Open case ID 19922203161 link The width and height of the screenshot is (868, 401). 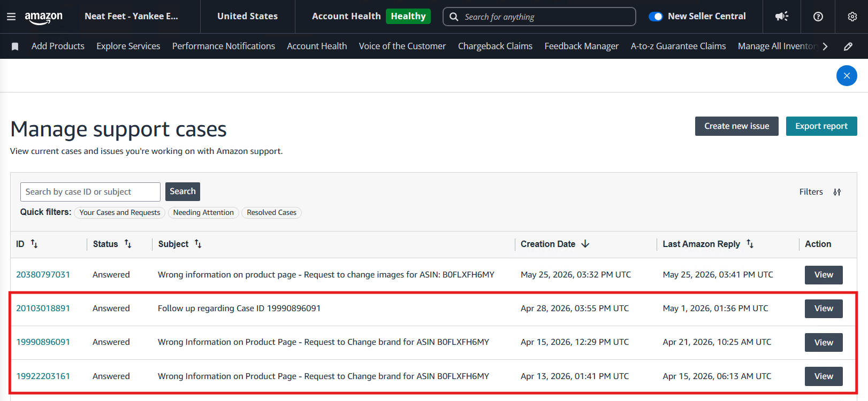tap(43, 376)
